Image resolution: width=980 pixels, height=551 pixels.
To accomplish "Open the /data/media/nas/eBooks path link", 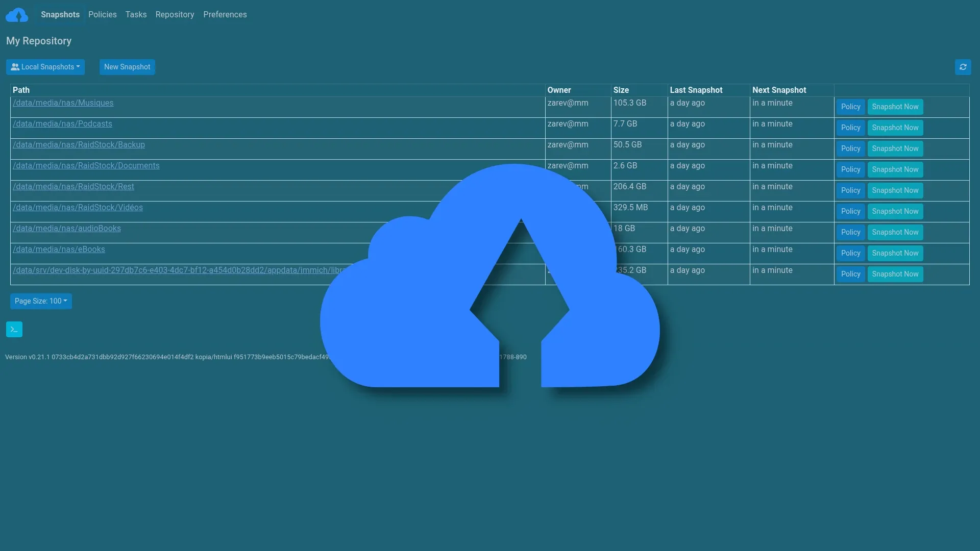I will point(59,249).
